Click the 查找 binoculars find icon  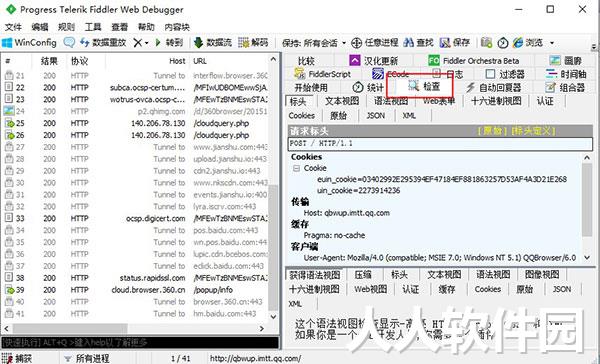[408, 42]
